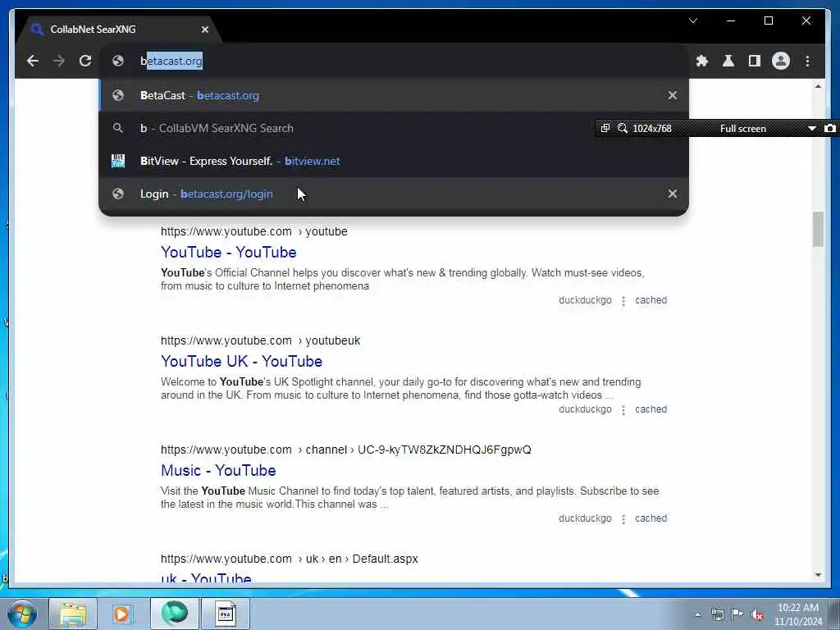Open the 'YouTube UK - YouTube' result link
This screenshot has height=630, width=840.
242,361
